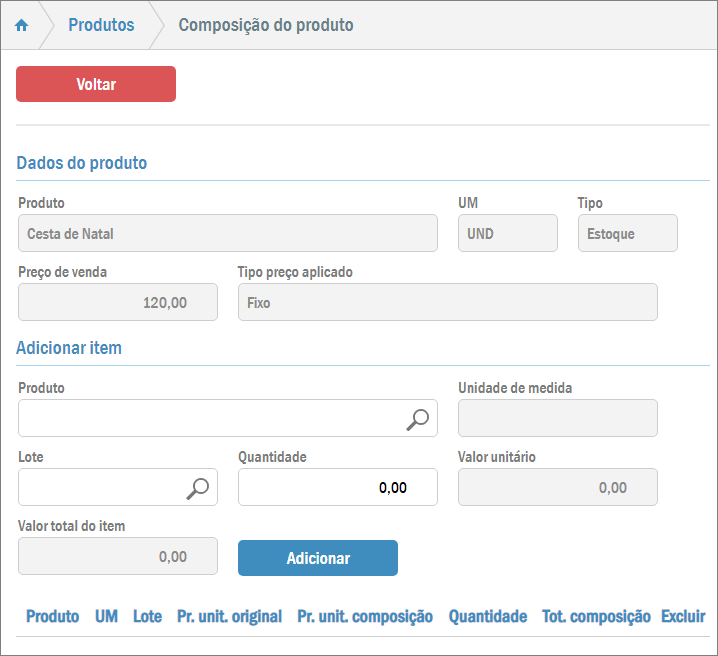Sort by the Produto table column header
Screen dimensions: 718x656
(52, 616)
